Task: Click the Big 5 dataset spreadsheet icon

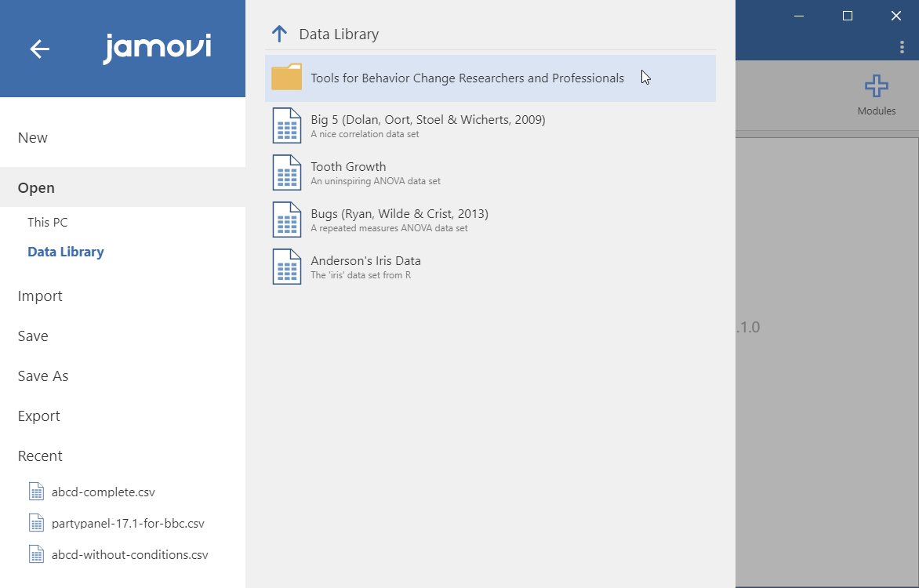Action: [x=287, y=125]
